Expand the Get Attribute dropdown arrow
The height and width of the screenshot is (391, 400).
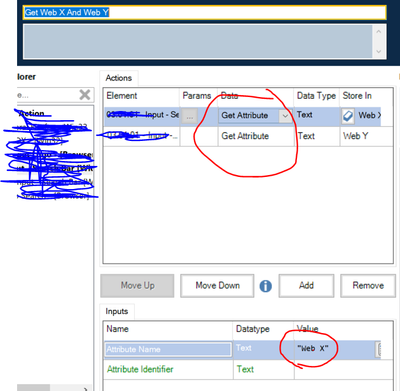285,116
